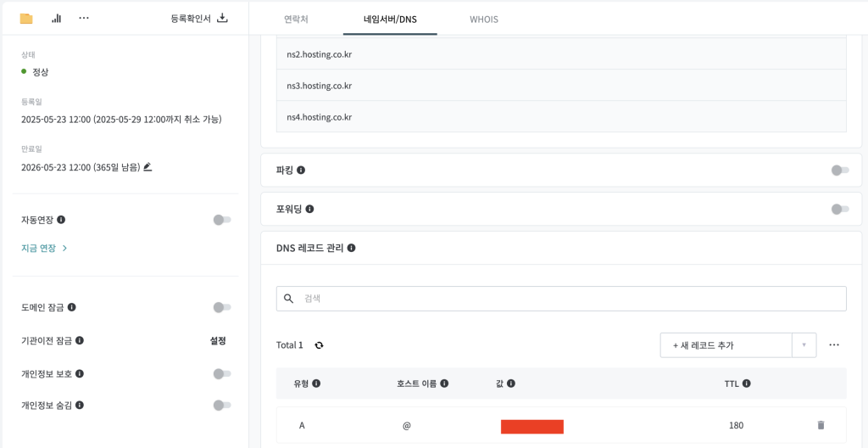Enable the 파킹 toggle switch
Viewport: 868px width, 448px height.
click(x=840, y=171)
